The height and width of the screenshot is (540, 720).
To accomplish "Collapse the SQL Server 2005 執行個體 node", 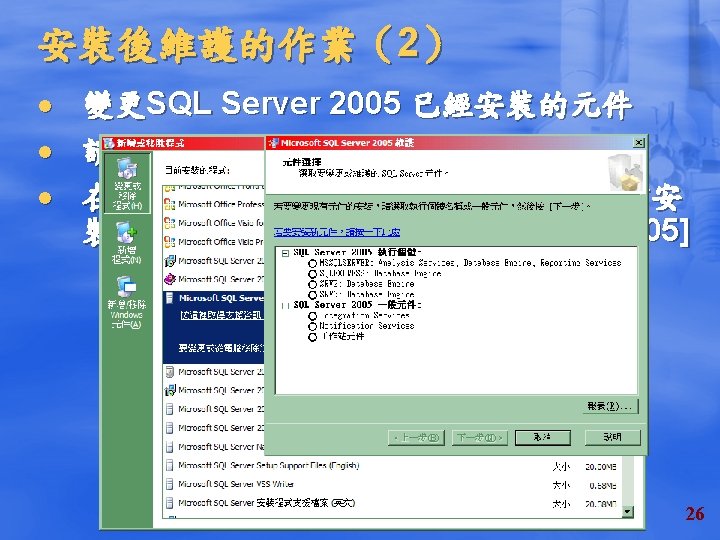I will (285, 253).
